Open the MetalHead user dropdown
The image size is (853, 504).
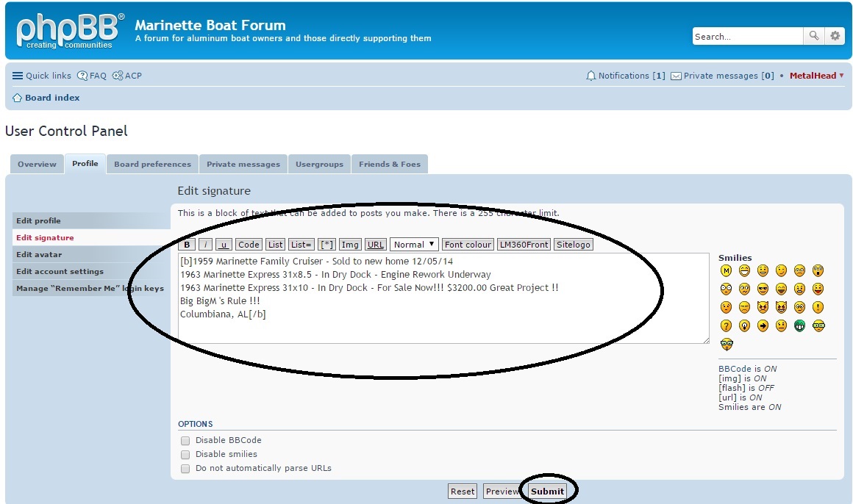coord(816,76)
